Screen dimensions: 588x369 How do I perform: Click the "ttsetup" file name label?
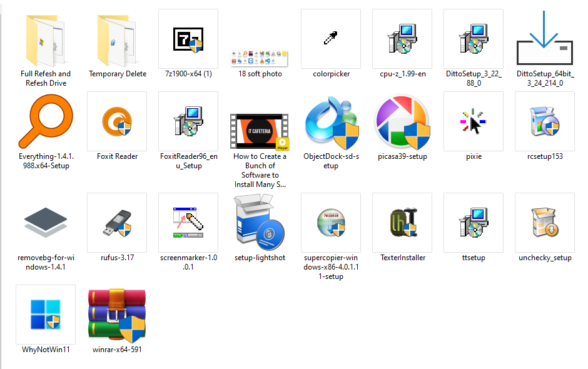(x=474, y=258)
